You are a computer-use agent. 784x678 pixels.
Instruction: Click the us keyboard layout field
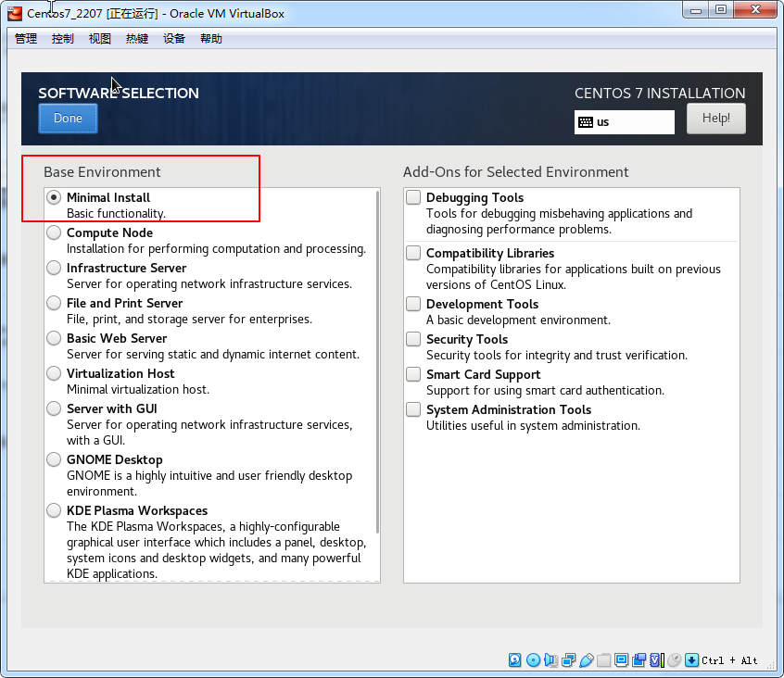(624, 122)
